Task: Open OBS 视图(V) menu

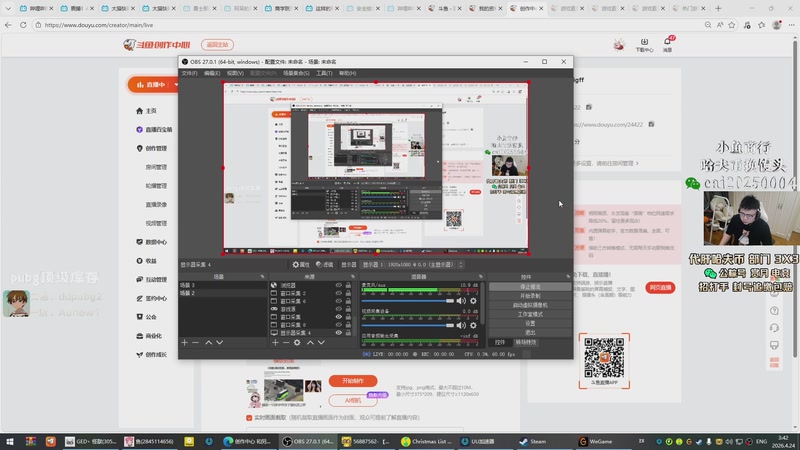Action: [235, 73]
